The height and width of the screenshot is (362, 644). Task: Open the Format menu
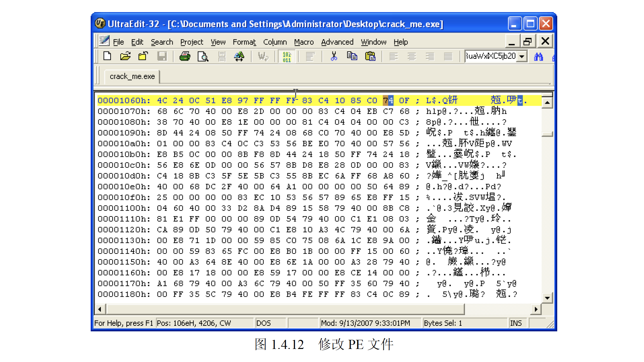244,42
